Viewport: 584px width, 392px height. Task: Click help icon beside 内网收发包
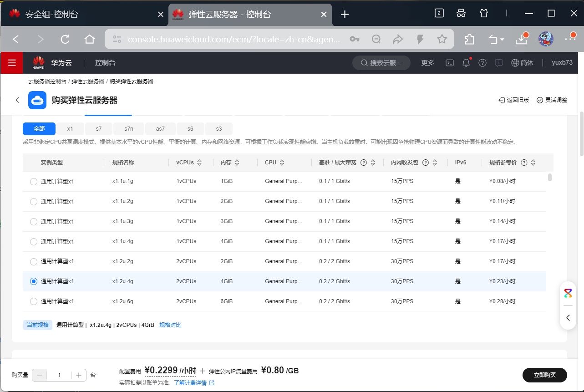(426, 163)
